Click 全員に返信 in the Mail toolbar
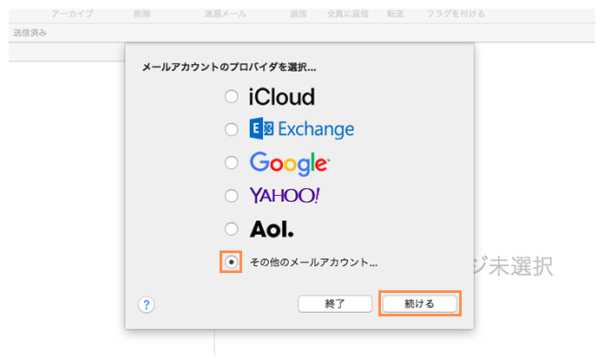The height and width of the screenshot is (364, 604). (x=348, y=14)
